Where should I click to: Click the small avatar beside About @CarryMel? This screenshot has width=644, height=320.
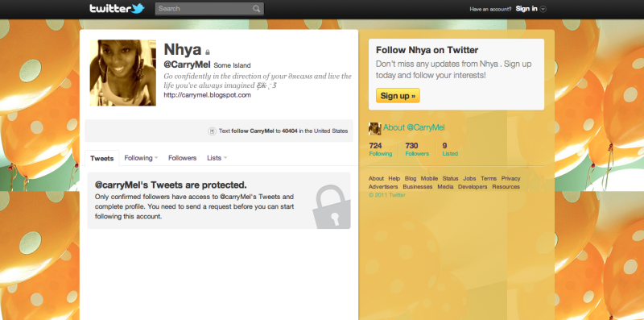pos(374,128)
